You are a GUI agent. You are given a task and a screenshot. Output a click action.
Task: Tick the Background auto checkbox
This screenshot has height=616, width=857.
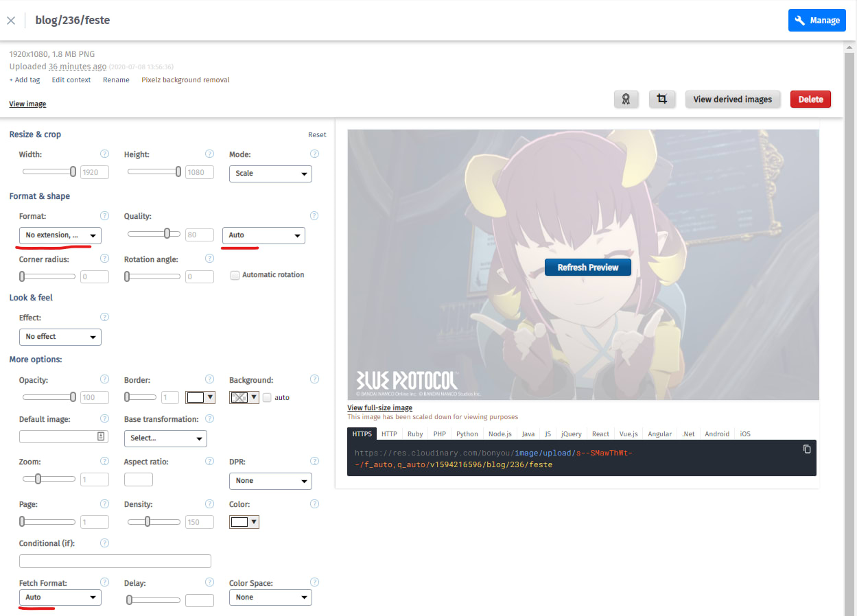click(267, 397)
